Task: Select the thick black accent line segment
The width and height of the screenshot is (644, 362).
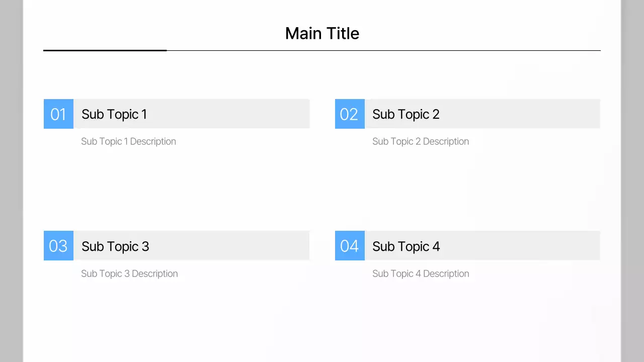Action: point(105,50)
